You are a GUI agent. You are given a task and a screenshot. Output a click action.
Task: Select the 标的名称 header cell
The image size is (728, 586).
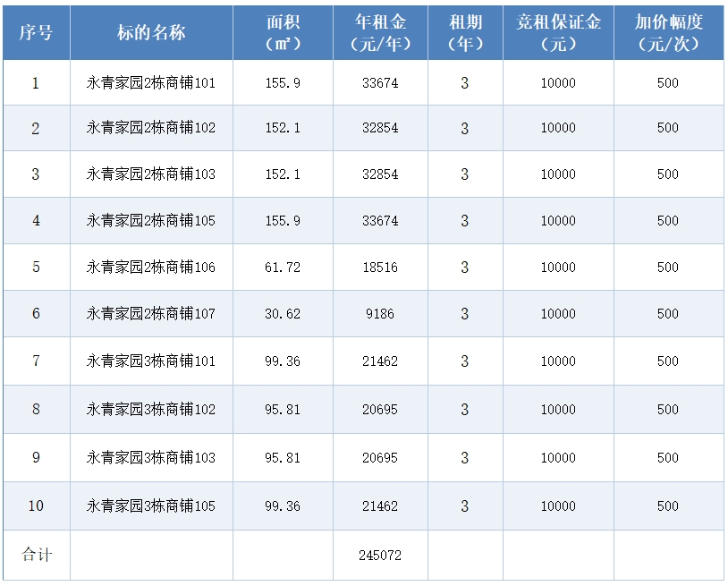pos(151,32)
